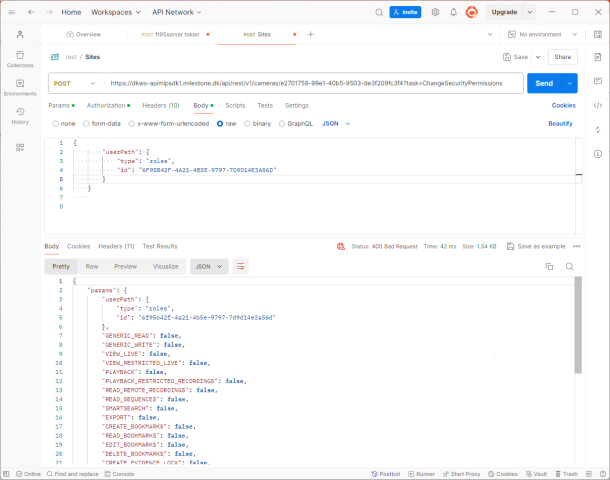This screenshot has height=480, width=610.
Task: Open the response JSON format dropdown
Action: point(209,266)
